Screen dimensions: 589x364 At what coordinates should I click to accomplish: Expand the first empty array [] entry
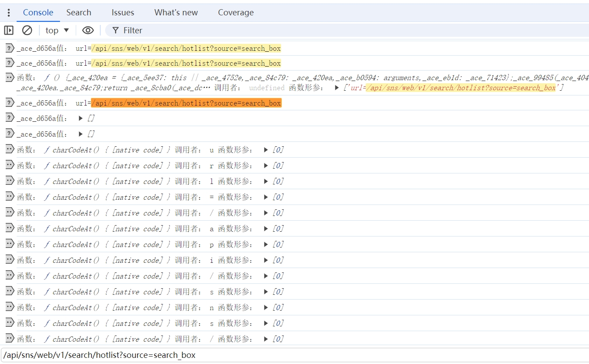[80, 118]
